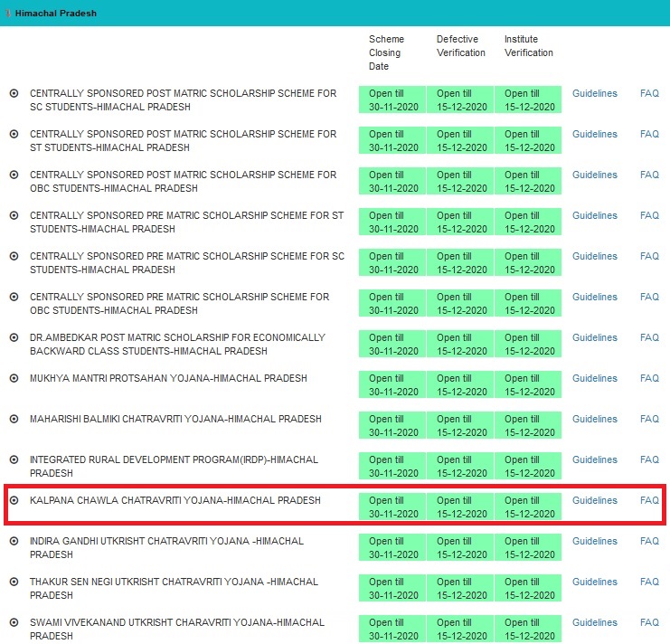670x644 pixels.
Task: Open FAQ for Kalpana Chawla Yojana
Action: (649, 500)
